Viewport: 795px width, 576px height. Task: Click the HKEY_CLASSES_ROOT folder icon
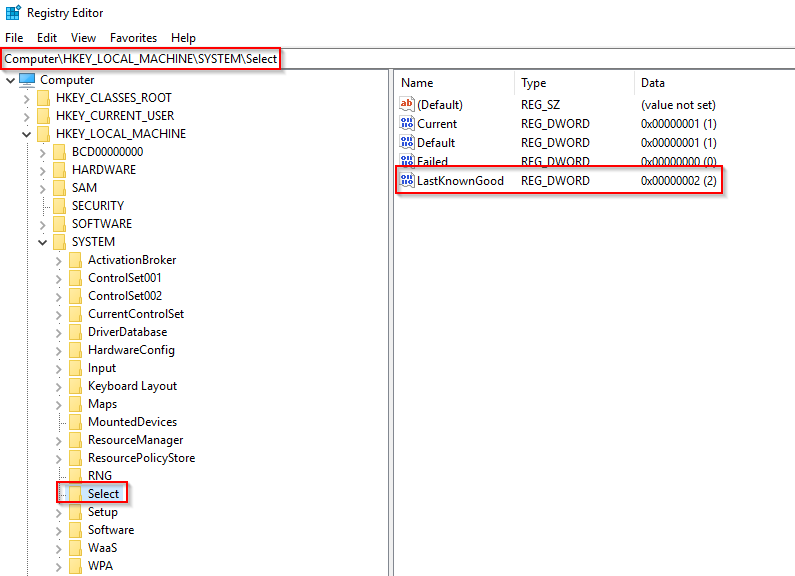click(43, 98)
